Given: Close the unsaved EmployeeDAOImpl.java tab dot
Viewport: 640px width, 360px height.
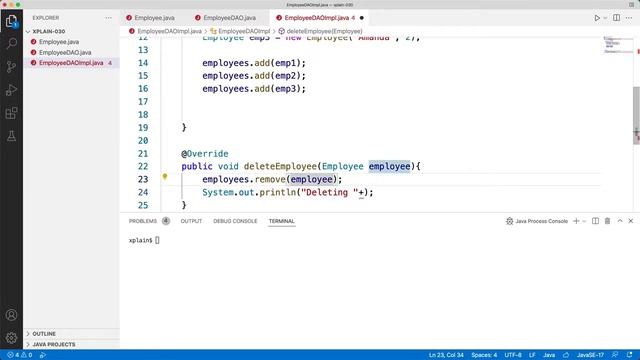Looking at the screenshot, I should 362,18.
